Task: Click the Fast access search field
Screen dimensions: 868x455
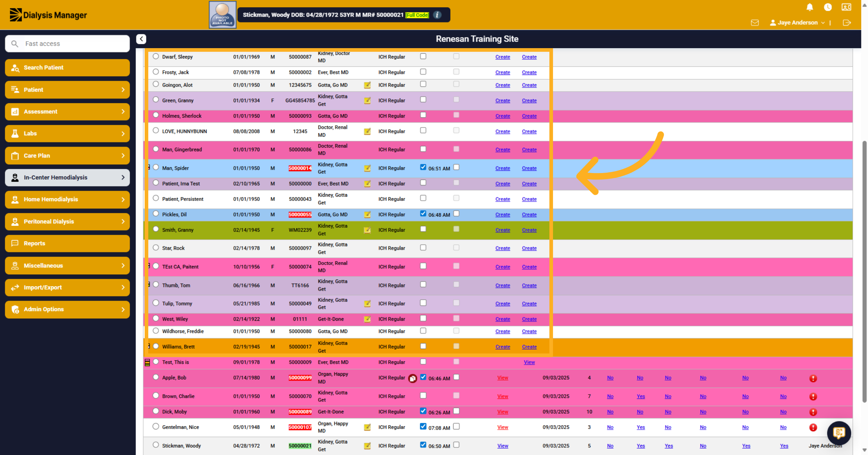Action: (67, 44)
